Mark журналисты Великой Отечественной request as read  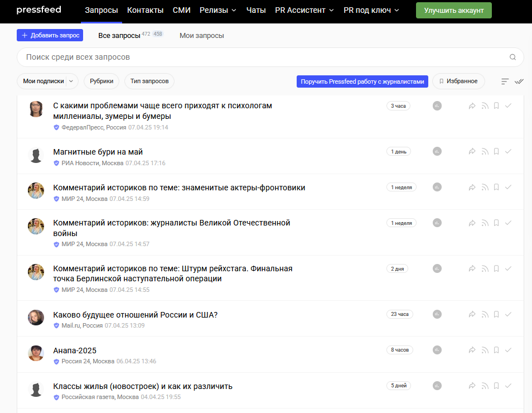coord(508,223)
